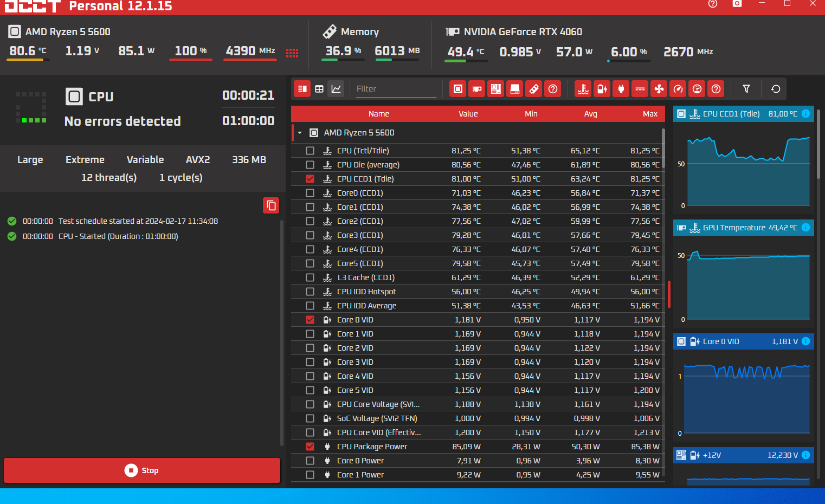Select the Core 1 Power row
The height and width of the screenshot is (504, 825).
click(478, 475)
